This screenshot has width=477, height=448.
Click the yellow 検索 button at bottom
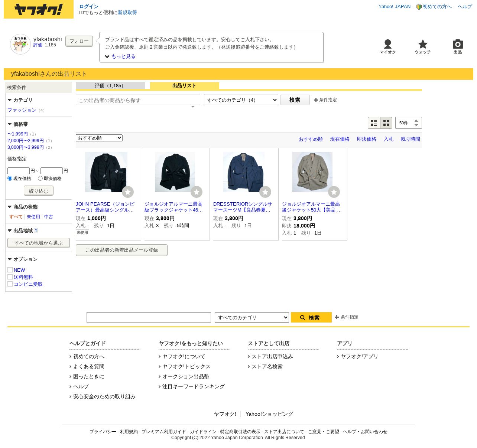tap(311, 317)
